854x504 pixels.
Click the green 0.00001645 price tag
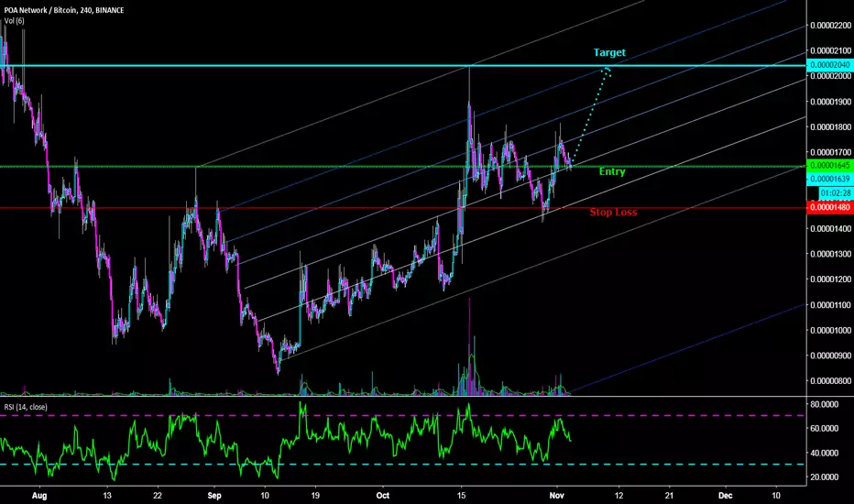(x=830, y=165)
